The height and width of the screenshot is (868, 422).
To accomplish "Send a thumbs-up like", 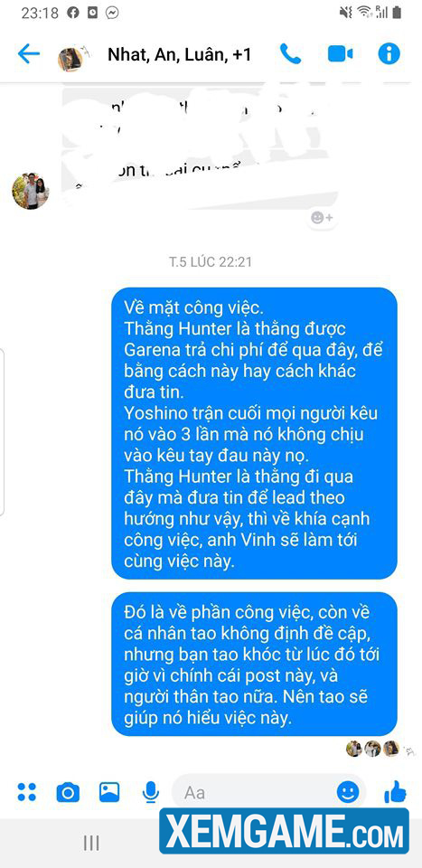I will 395,792.
